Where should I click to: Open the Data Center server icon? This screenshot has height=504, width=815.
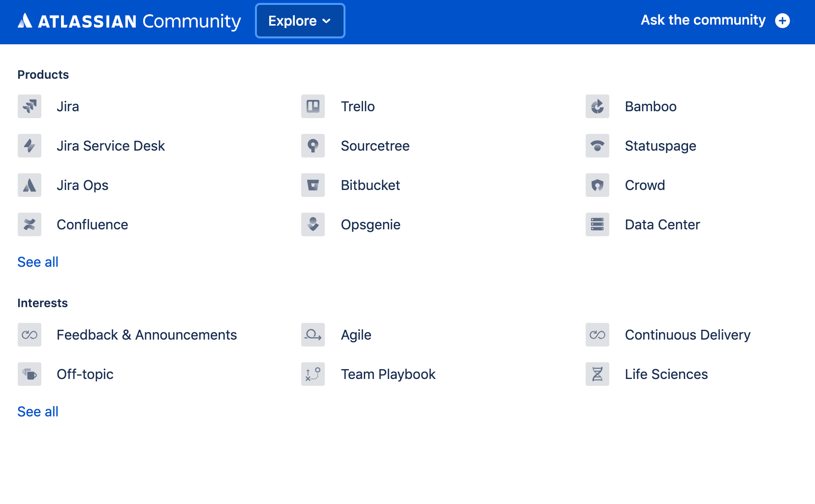(x=597, y=224)
